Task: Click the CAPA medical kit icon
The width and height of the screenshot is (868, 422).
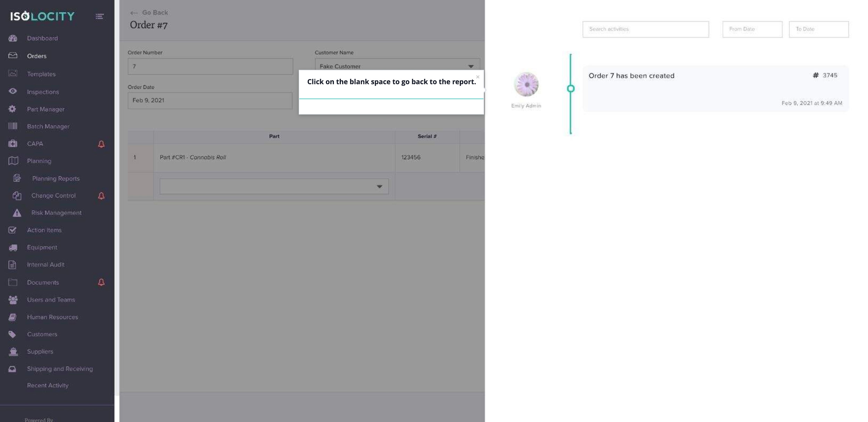Action: pos(13,143)
